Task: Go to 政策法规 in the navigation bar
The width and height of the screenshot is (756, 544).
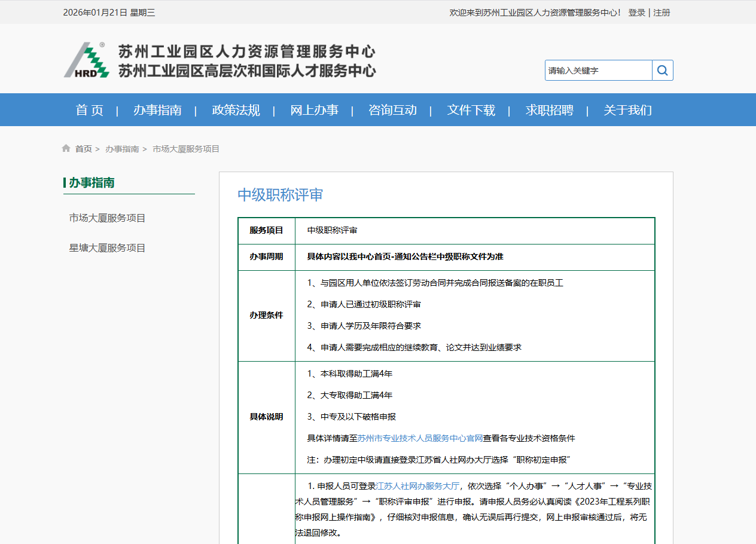Action: 236,110
